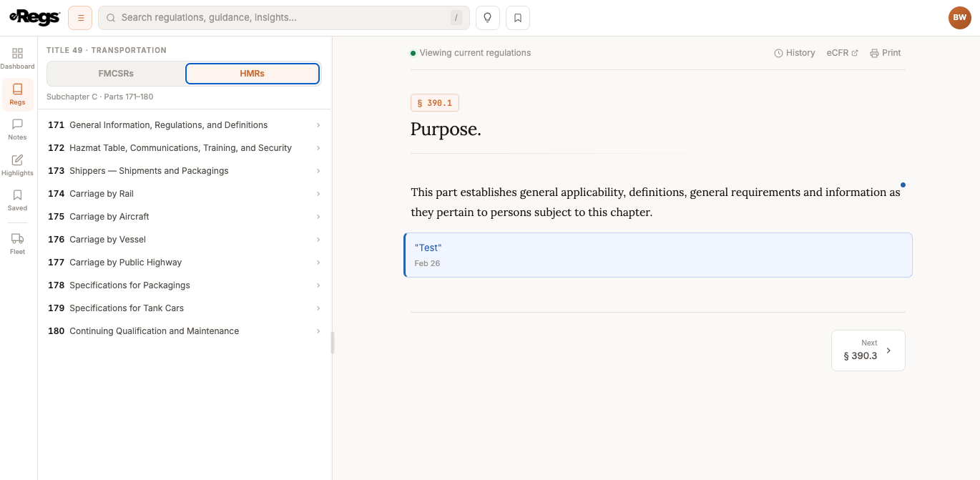Image resolution: width=980 pixels, height=480 pixels.
Task: Select "General Information, Regulations, and Definitions"
Action: pyautogui.click(x=169, y=125)
